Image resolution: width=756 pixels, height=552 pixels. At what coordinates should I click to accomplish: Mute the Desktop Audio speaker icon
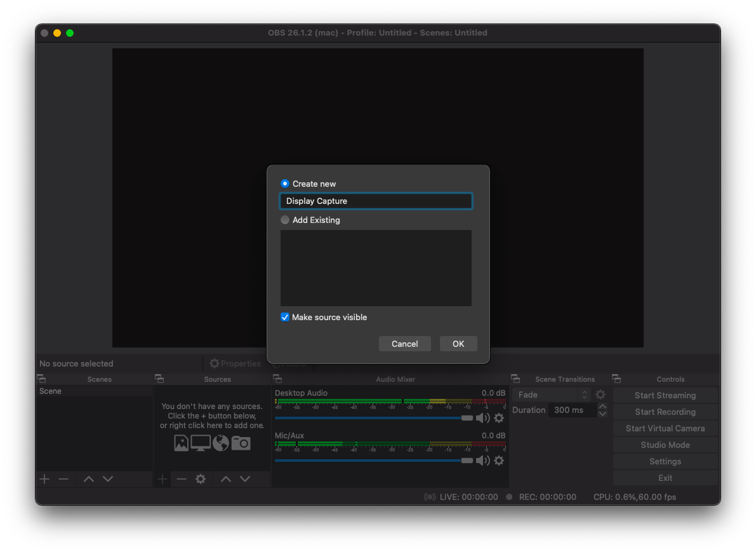click(482, 418)
